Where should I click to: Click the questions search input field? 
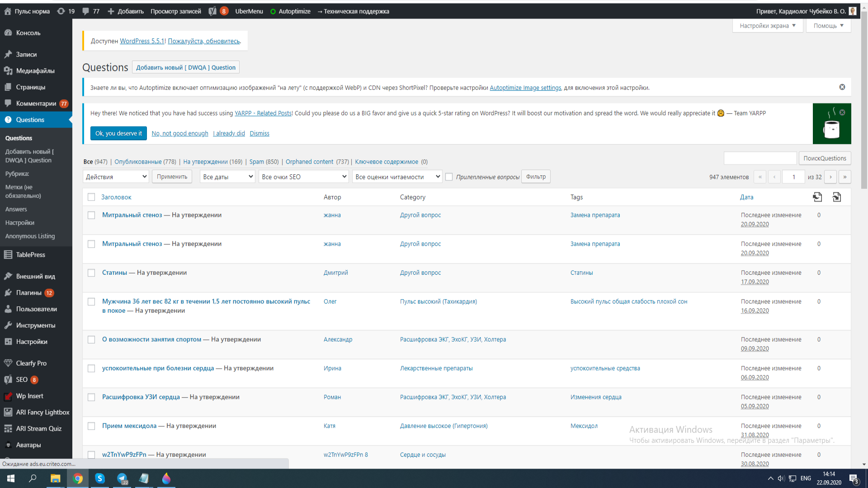[x=760, y=158]
